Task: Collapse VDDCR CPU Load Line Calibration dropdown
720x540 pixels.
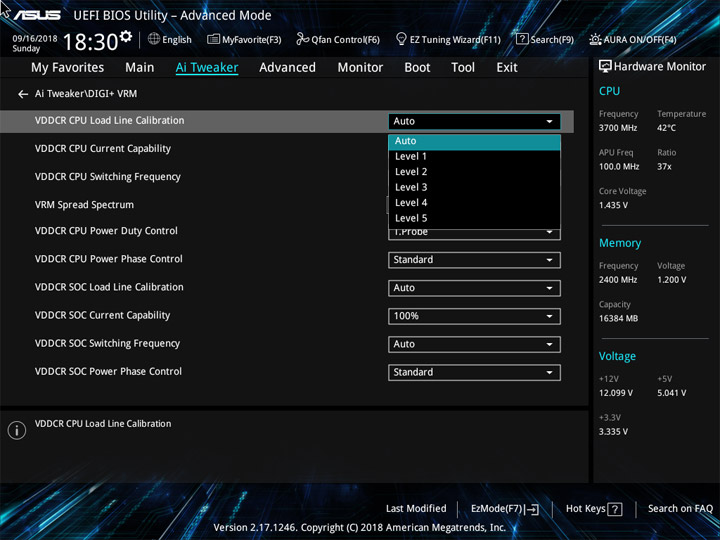Action: point(474,122)
